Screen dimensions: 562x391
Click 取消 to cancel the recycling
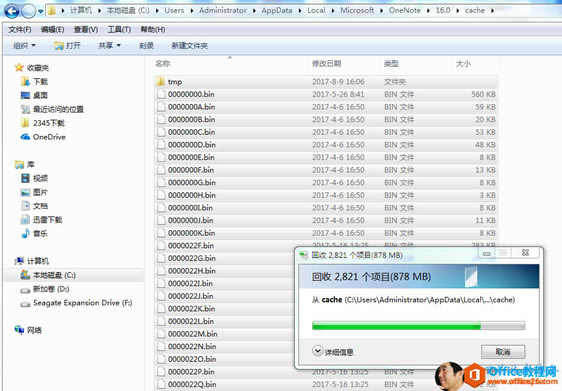pos(503,352)
